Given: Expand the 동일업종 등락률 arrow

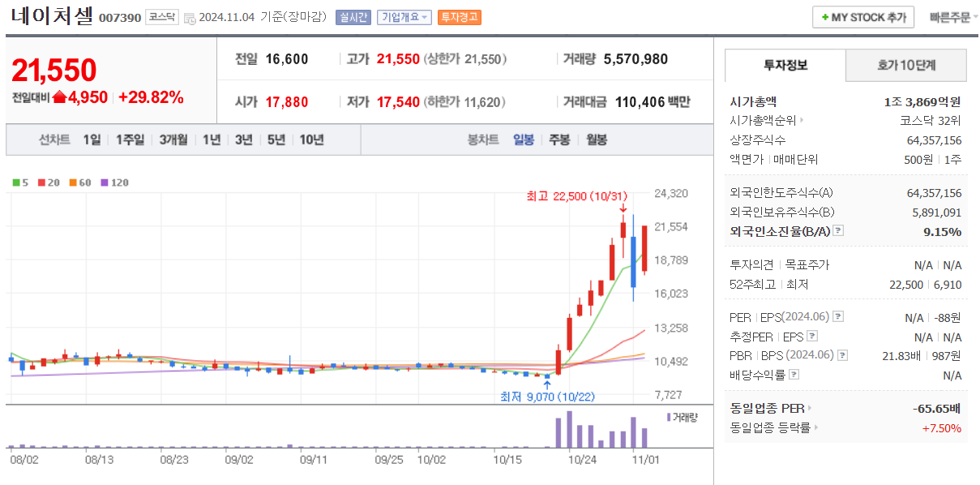Looking at the screenshot, I should (x=815, y=427).
